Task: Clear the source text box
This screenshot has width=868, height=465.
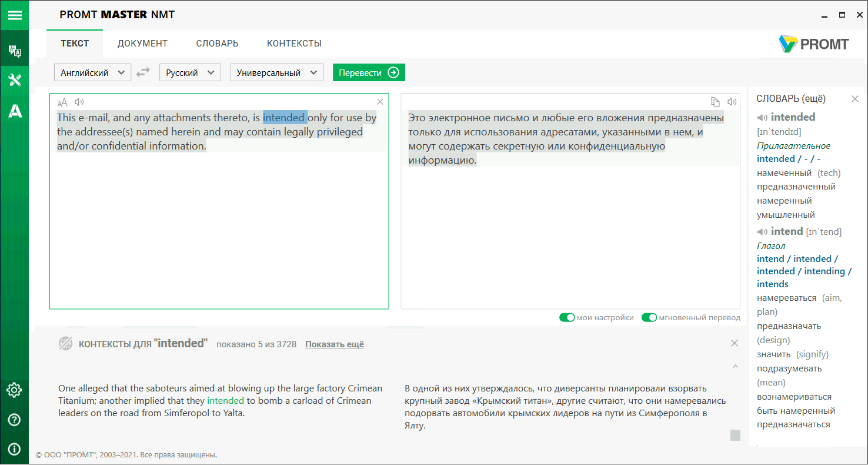Action: [380, 102]
